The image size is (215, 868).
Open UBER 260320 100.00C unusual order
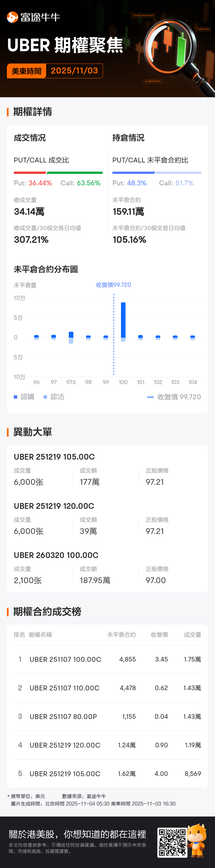coord(56,555)
